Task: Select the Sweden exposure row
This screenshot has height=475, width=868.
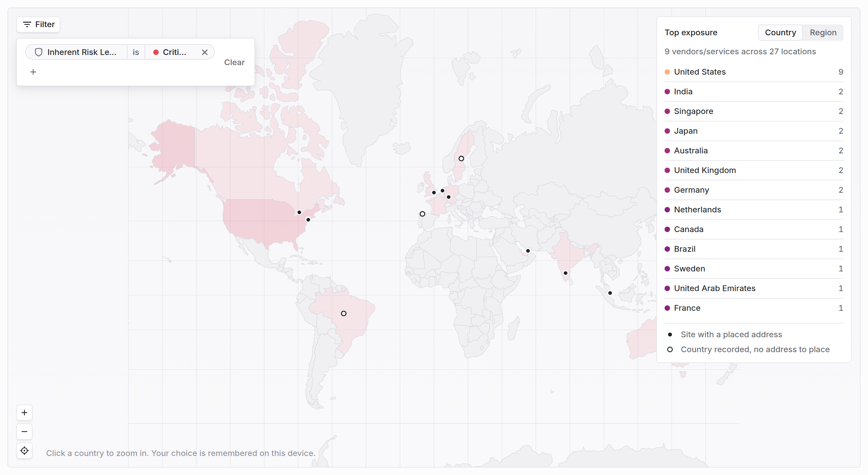Action: [754, 269]
